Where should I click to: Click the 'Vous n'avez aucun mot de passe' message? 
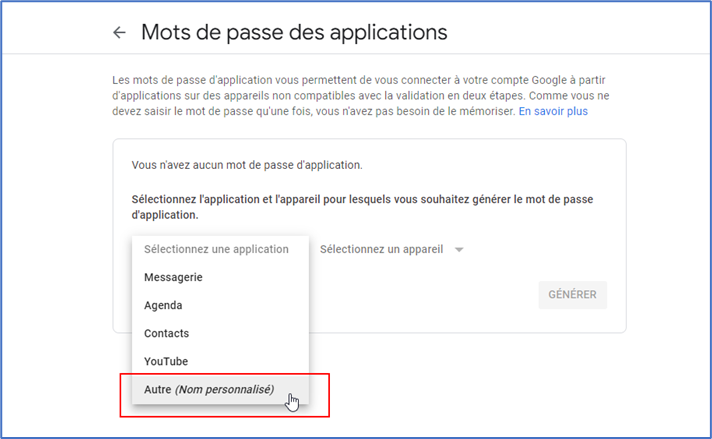click(247, 164)
